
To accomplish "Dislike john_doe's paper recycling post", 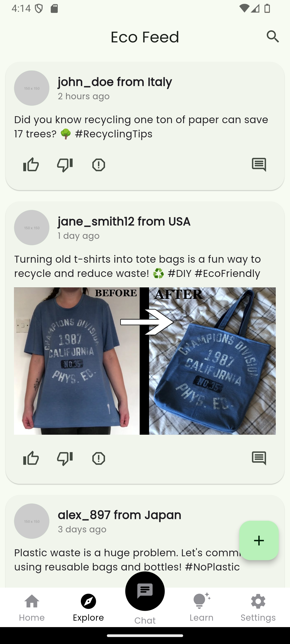I will click(65, 164).
